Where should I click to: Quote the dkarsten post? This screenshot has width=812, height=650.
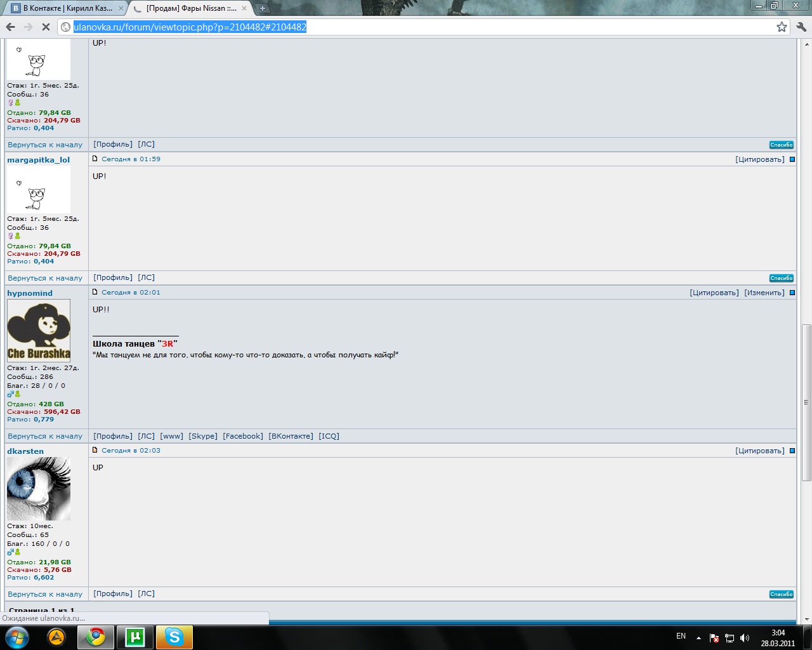pos(760,451)
